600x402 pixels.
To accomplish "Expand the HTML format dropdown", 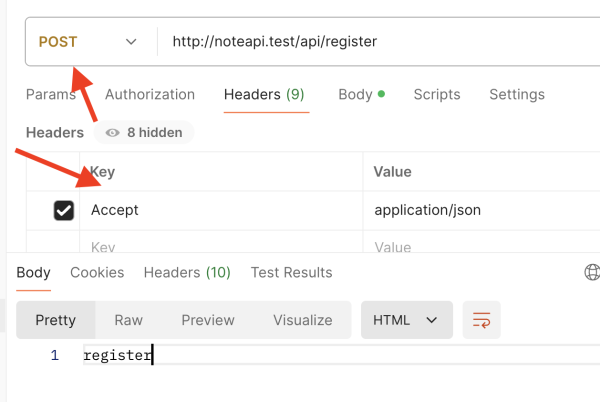I will pos(406,320).
